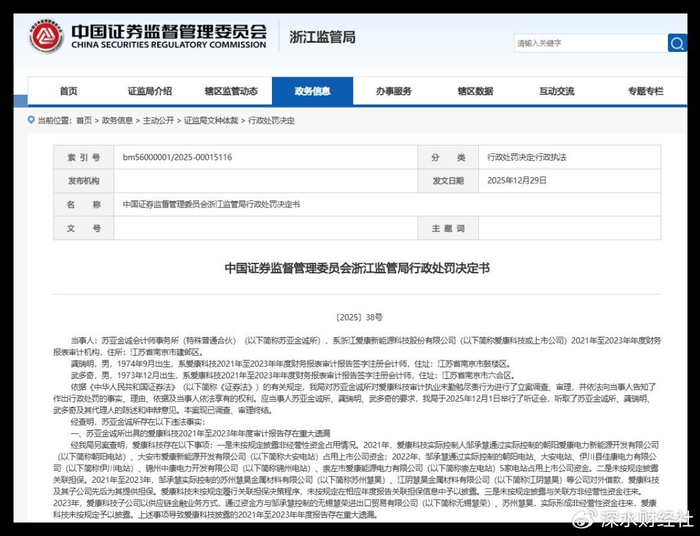700x536 pixels.
Task: Follow the 主动公开 breadcrumb link
Action: click(x=158, y=120)
